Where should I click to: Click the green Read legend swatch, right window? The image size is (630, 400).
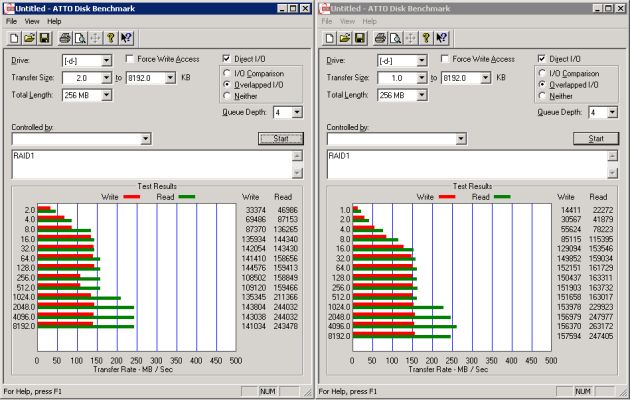(502, 197)
